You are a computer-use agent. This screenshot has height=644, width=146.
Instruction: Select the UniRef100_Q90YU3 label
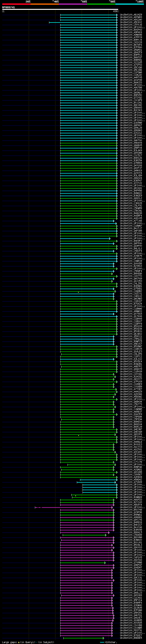tap(131, 547)
